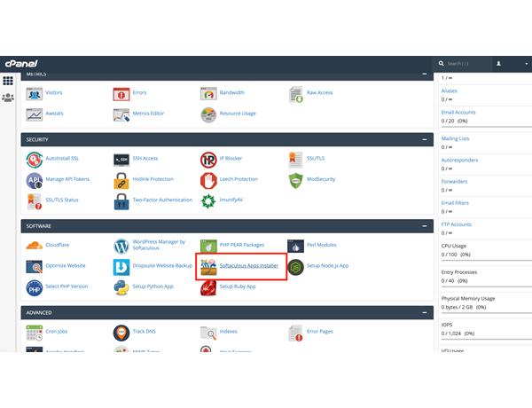This screenshot has width=532, height=408.
Task: Open the Setup Node.js App icon
Action: [295, 267]
